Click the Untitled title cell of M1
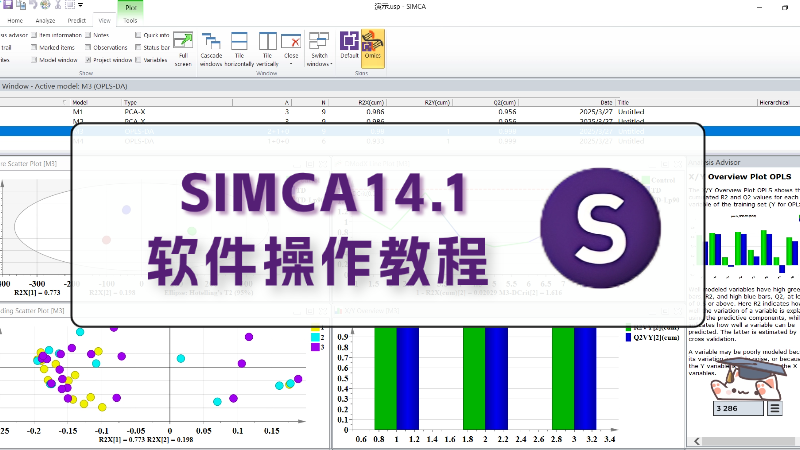Screen dimensions: 800x450 (631, 112)
